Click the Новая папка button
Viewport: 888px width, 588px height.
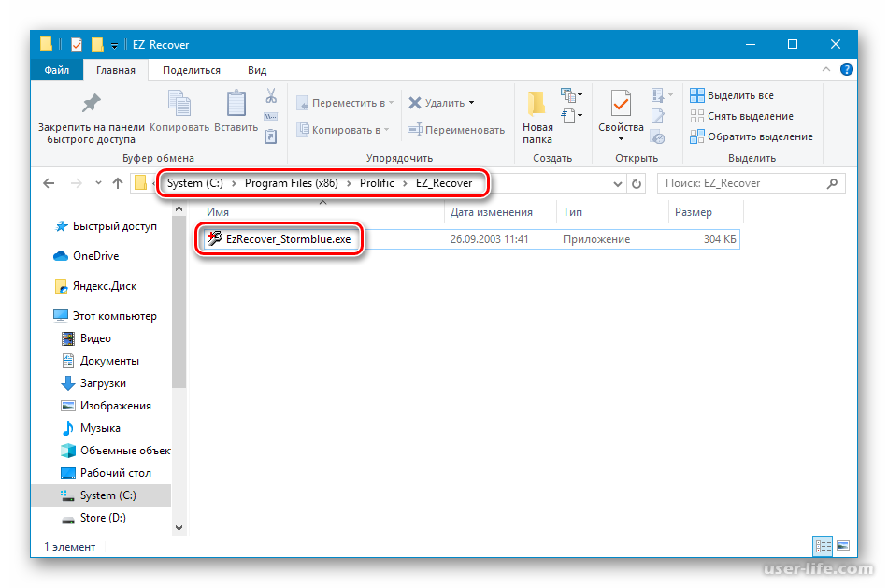pyautogui.click(x=537, y=117)
